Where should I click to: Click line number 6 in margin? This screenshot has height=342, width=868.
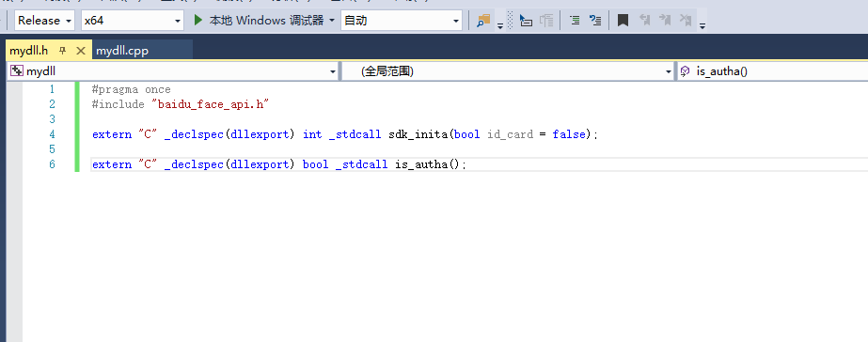52,164
